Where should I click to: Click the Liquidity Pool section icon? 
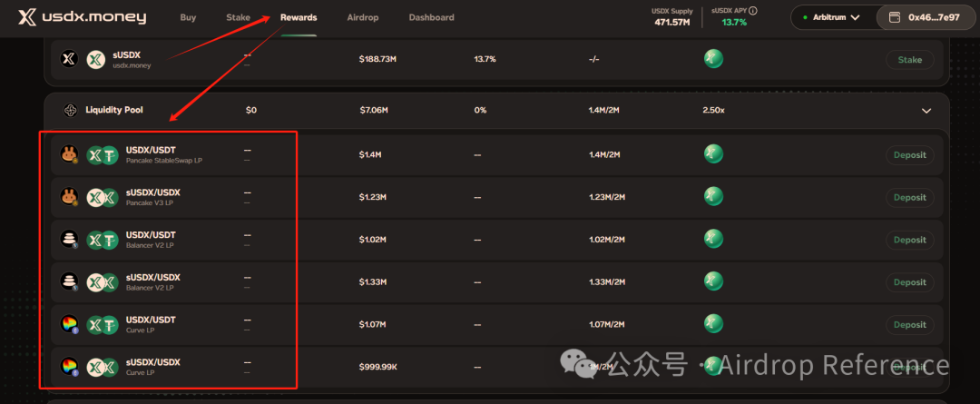70,111
